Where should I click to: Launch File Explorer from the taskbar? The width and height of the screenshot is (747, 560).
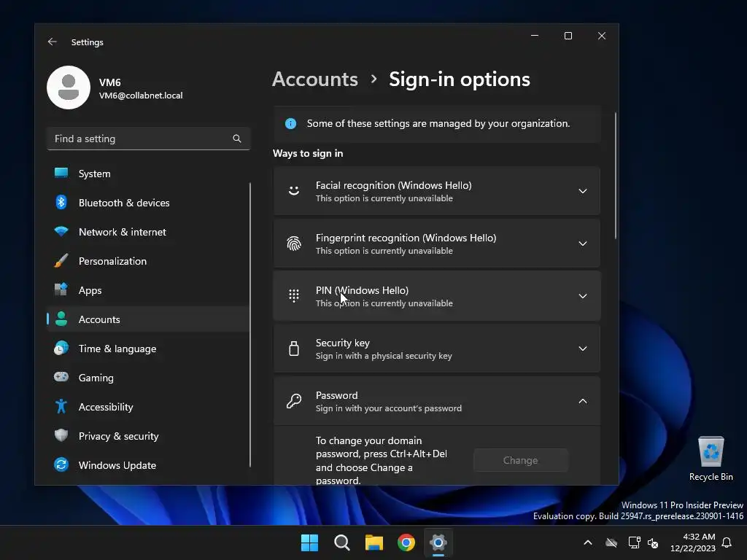[x=374, y=542]
